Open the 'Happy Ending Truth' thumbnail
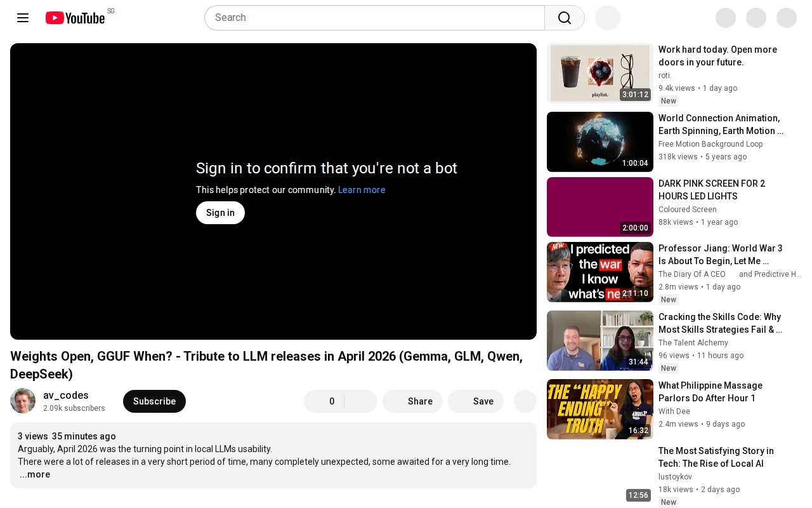 click(x=600, y=409)
